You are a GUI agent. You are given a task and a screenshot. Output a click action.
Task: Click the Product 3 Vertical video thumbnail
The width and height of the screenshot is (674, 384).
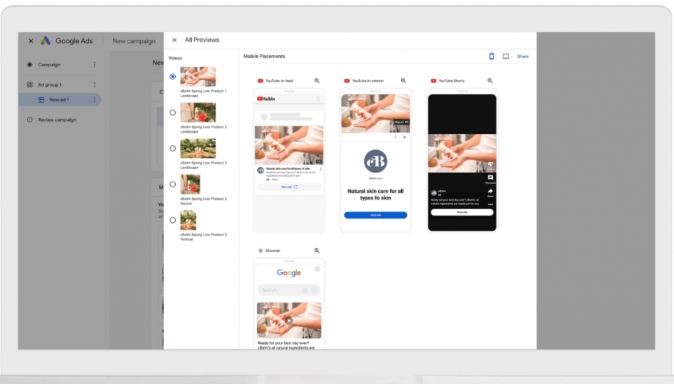coord(188,220)
